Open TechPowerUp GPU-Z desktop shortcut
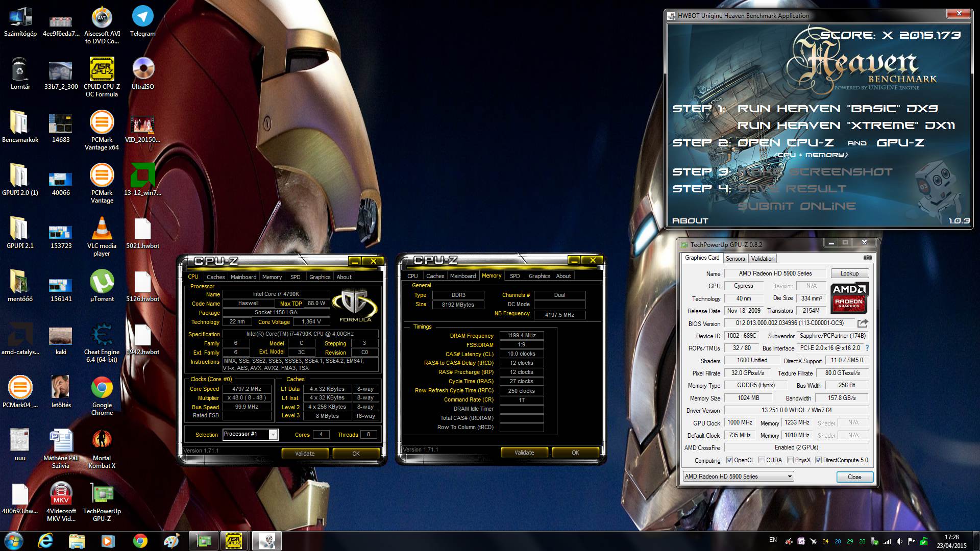This screenshot has width=980, height=551. 102,502
